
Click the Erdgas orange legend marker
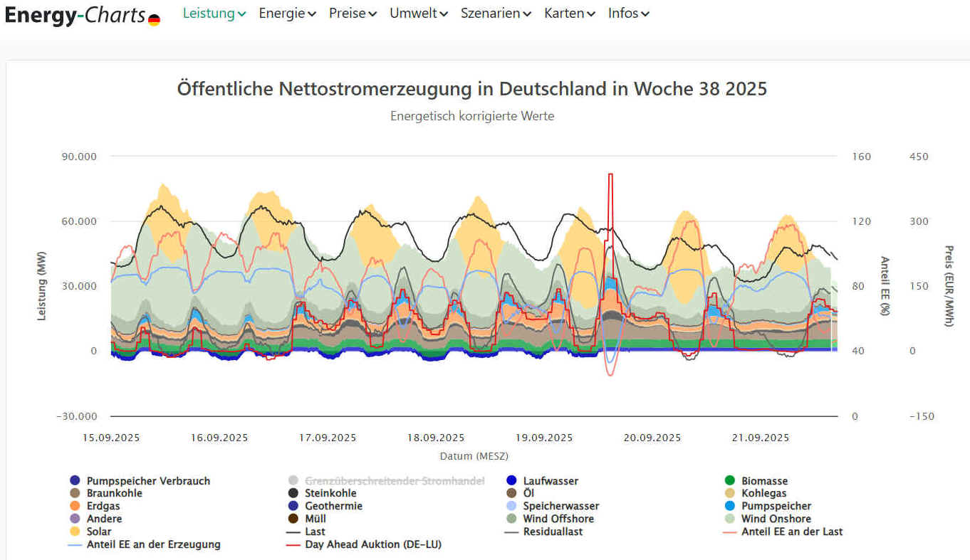pyautogui.click(x=75, y=506)
